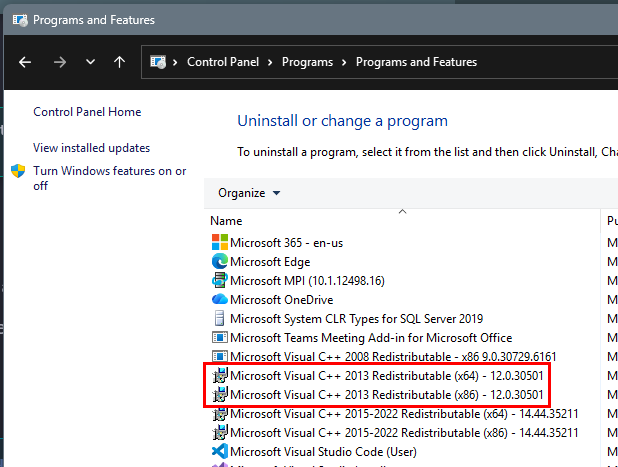Click the Programs and Features title bar icon
Viewport: 618px width, 467px height.
pos(17,19)
